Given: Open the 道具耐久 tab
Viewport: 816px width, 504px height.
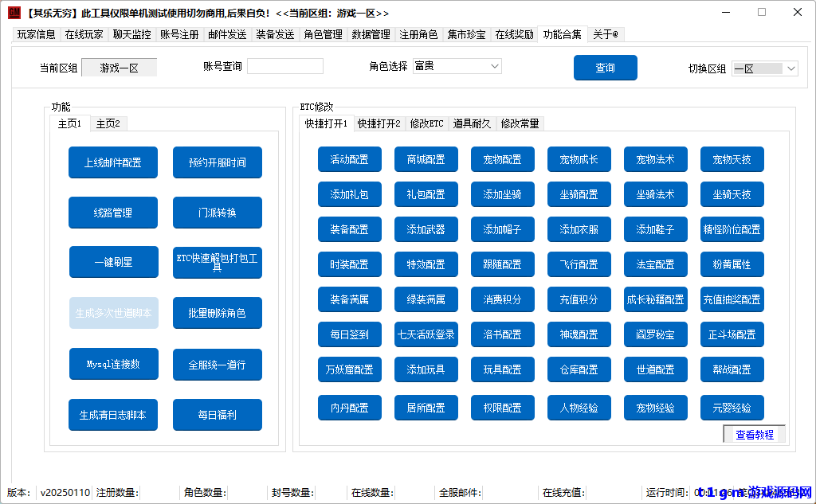Looking at the screenshot, I should (472, 123).
